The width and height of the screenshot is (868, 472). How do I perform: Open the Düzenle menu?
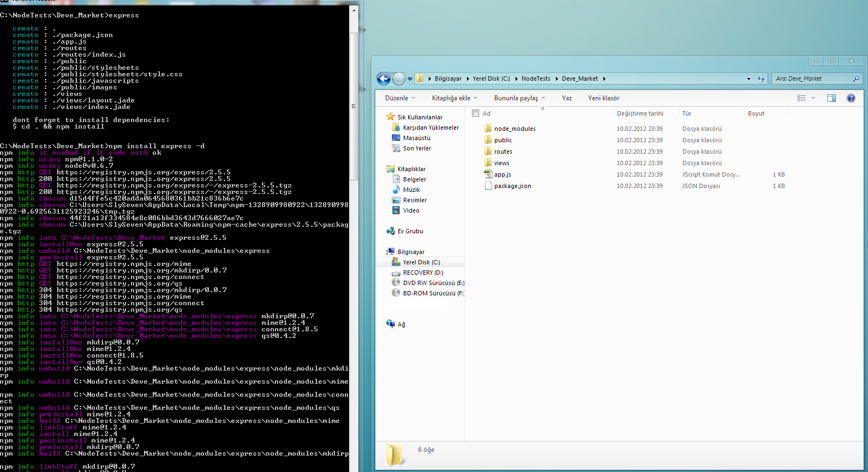400,98
